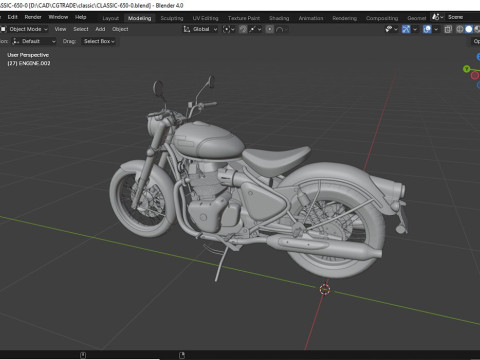Open the viewport Object menu
Screen dimensions: 480x360
[120, 29]
